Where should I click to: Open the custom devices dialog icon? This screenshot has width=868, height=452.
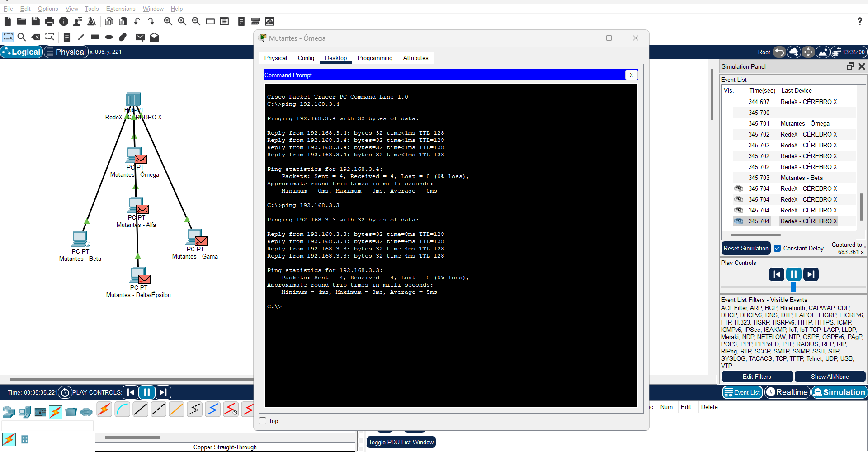pyautogui.click(x=224, y=21)
